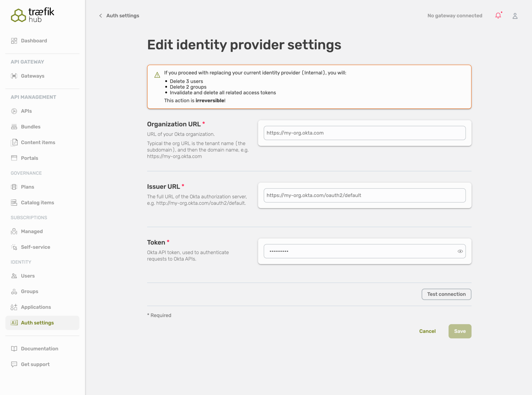Click the Catalog items icon

(x=14, y=203)
